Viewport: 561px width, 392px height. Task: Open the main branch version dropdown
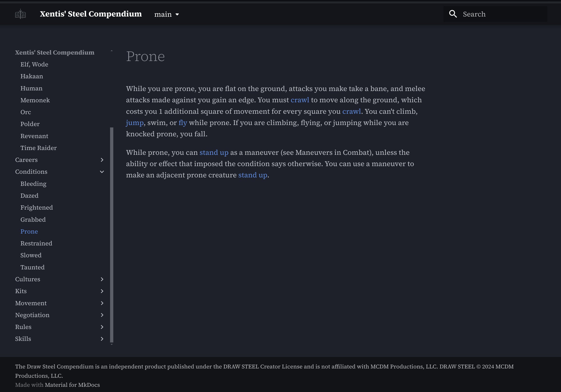(167, 14)
